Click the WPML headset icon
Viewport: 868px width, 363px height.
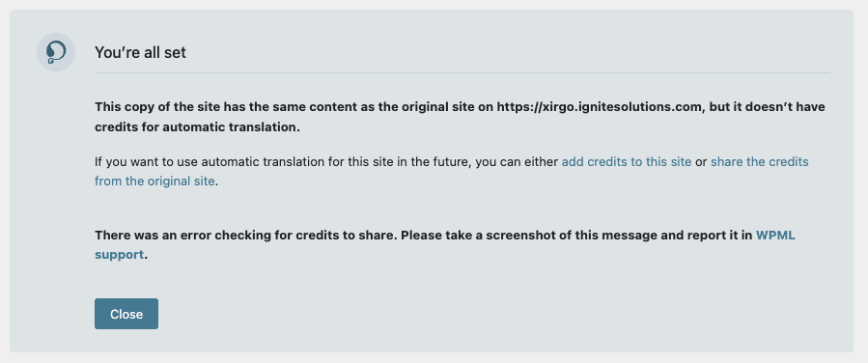[x=56, y=52]
